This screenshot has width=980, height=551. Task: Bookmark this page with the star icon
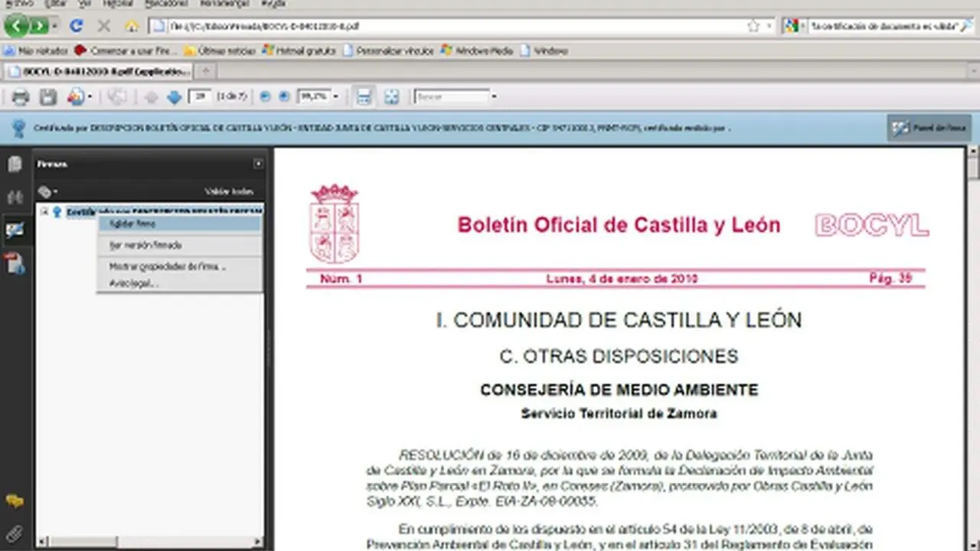pyautogui.click(x=753, y=25)
